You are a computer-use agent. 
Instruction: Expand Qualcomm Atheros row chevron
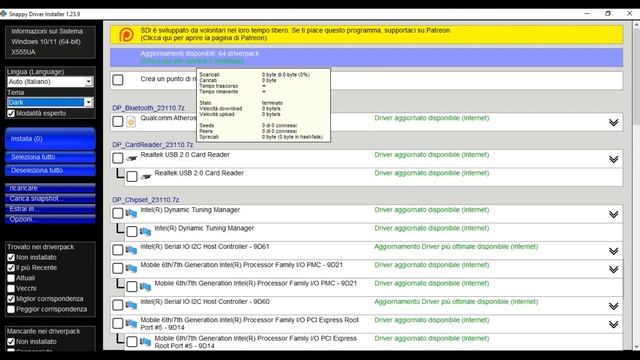click(613, 122)
